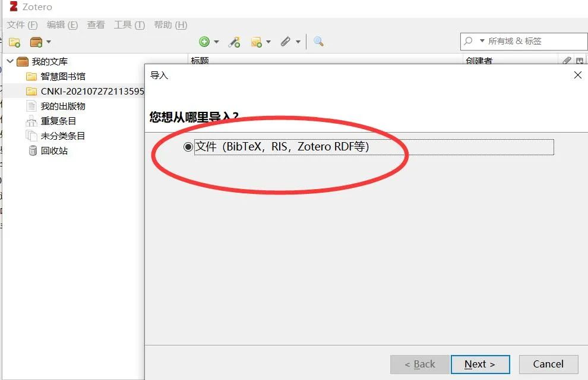Open the column picker icon
Viewport: 588px width, 380px height.
pos(580,61)
